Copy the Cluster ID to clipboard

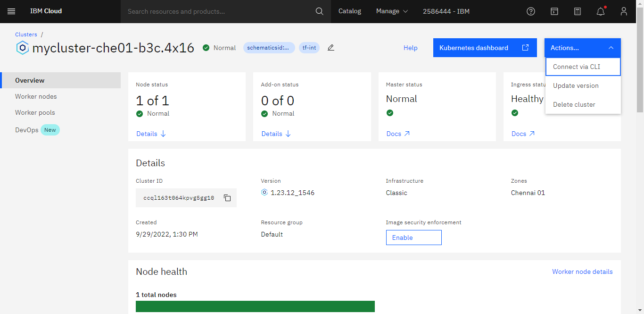227,198
